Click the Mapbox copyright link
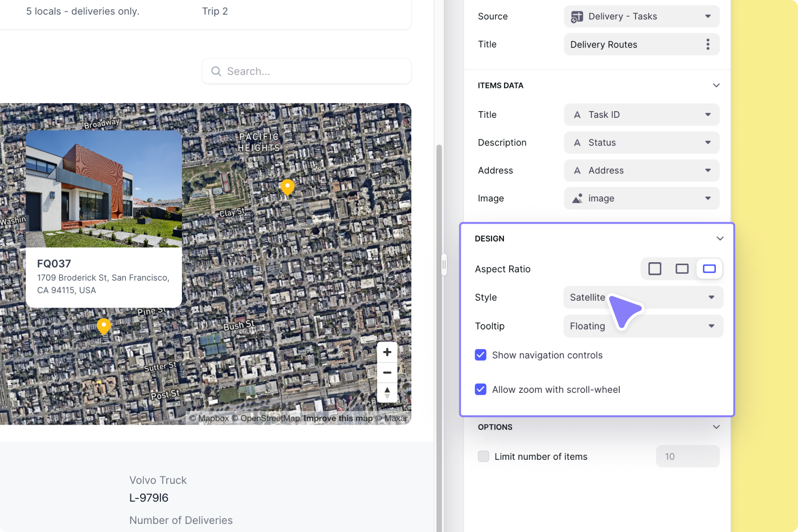Viewport: 798px width, 532px height. tap(213, 418)
